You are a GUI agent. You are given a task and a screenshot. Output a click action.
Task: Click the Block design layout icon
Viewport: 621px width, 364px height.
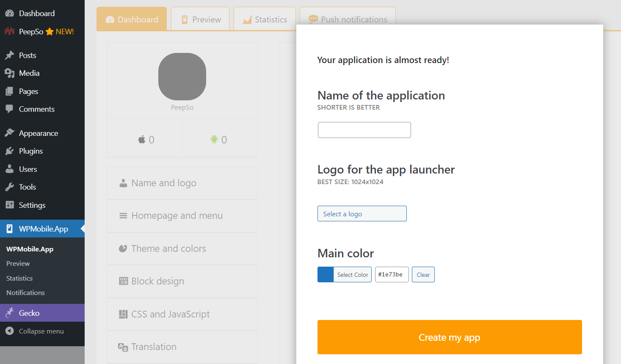click(x=124, y=281)
